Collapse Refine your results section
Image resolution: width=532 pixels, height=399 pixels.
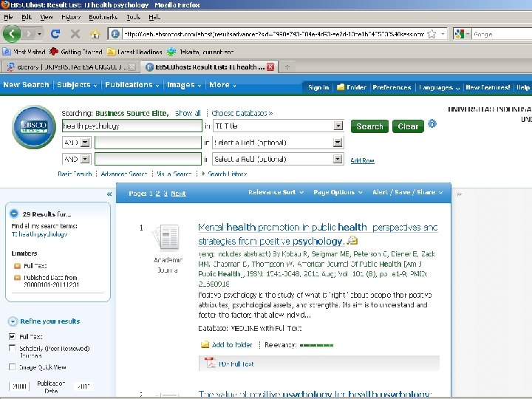13,321
